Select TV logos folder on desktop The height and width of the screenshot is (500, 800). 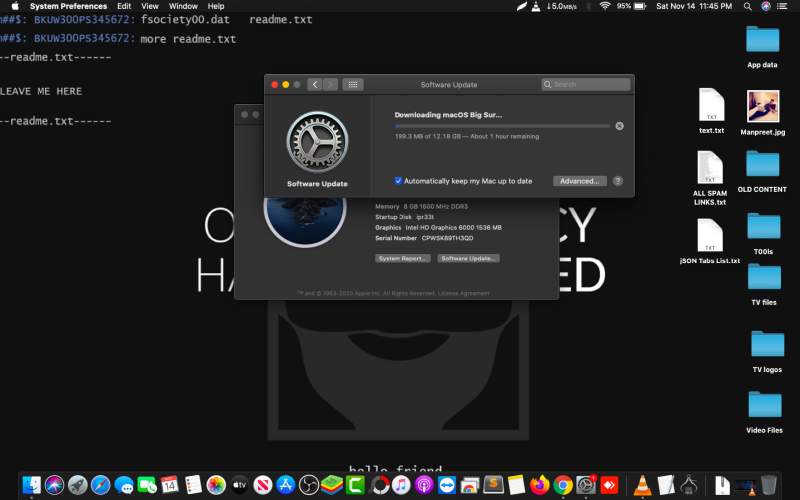point(767,351)
